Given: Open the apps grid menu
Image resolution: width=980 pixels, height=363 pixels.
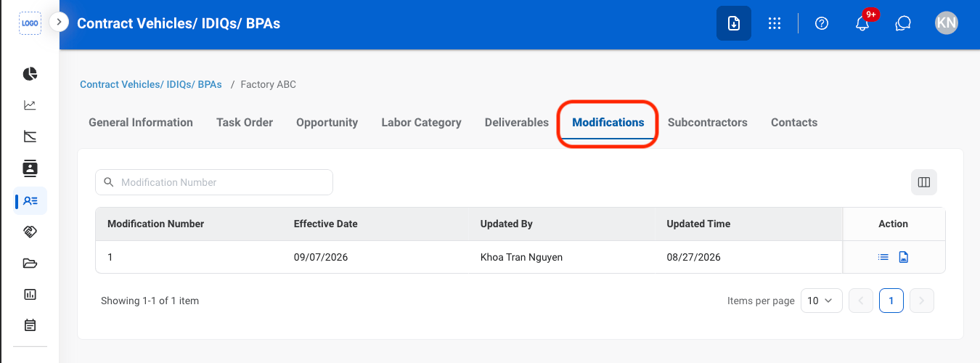Looking at the screenshot, I should tap(775, 23).
